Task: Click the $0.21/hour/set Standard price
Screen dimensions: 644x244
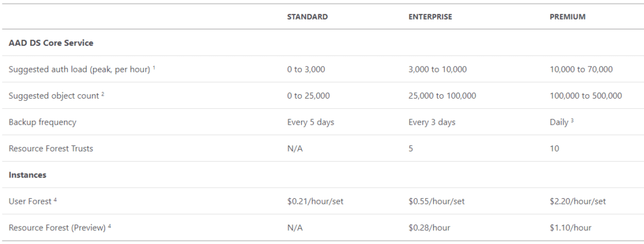Action: tap(315, 201)
